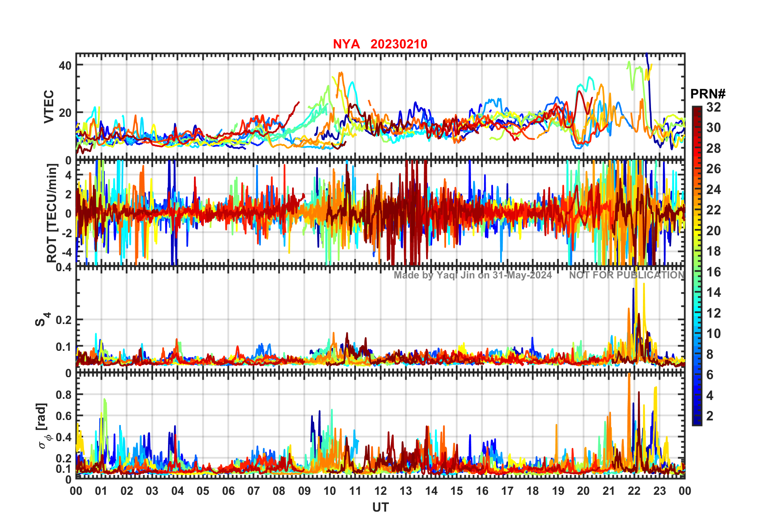Click colorbar tick label 28
The height and width of the screenshot is (532, 761).
(713, 148)
